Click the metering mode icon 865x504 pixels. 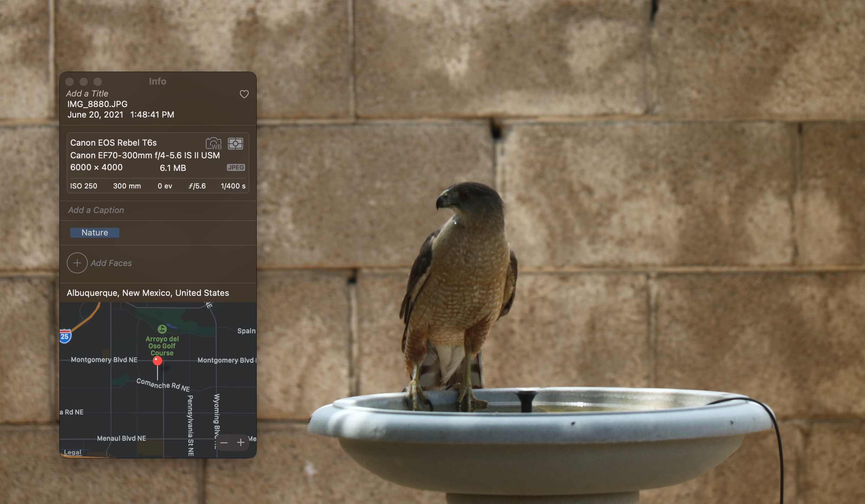(235, 144)
